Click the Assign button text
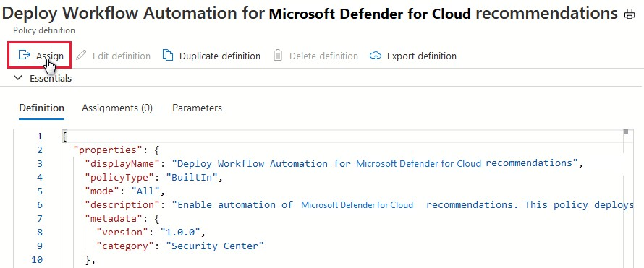The height and width of the screenshot is (268, 644). coord(50,56)
